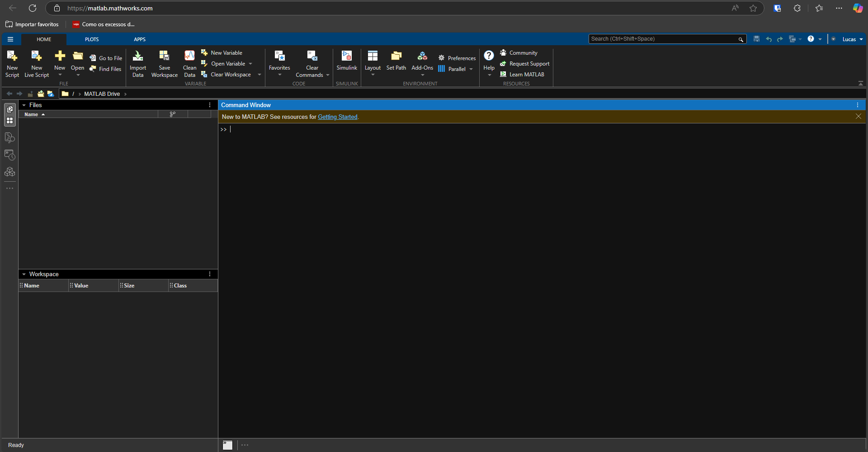The image size is (868, 452).
Task: Click the Help question mark icon
Action: tap(489, 56)
